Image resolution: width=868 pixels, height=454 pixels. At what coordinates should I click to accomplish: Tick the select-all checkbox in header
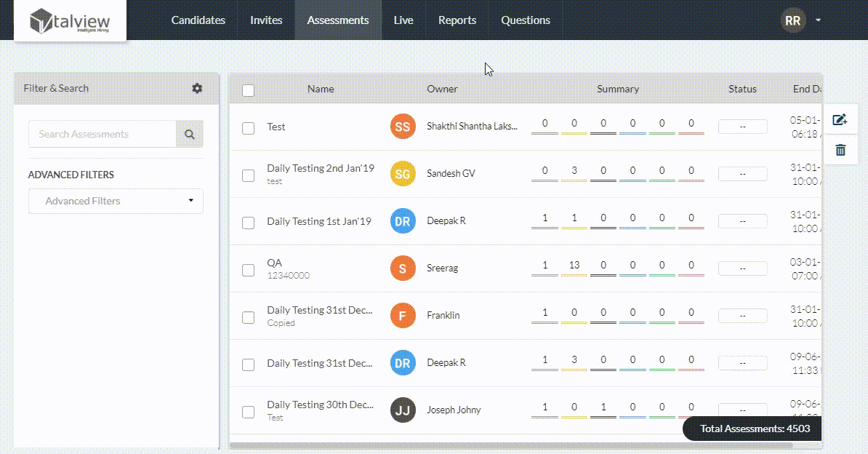249,90
